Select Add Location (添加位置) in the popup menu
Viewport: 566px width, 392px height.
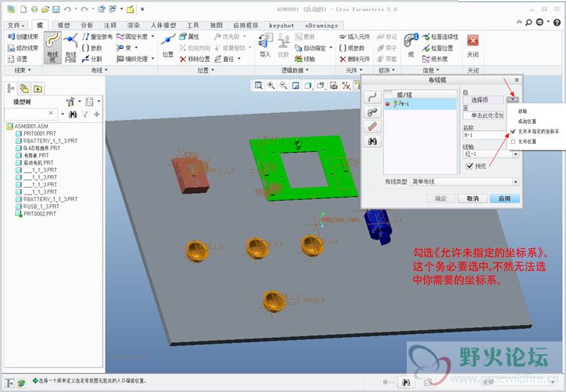[527, 121]
